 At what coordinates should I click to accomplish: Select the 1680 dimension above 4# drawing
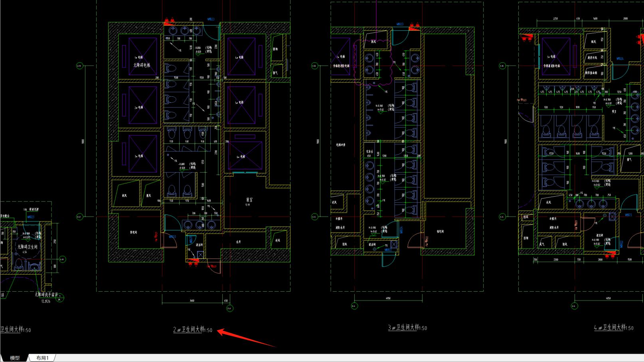[x=595, y=19]
